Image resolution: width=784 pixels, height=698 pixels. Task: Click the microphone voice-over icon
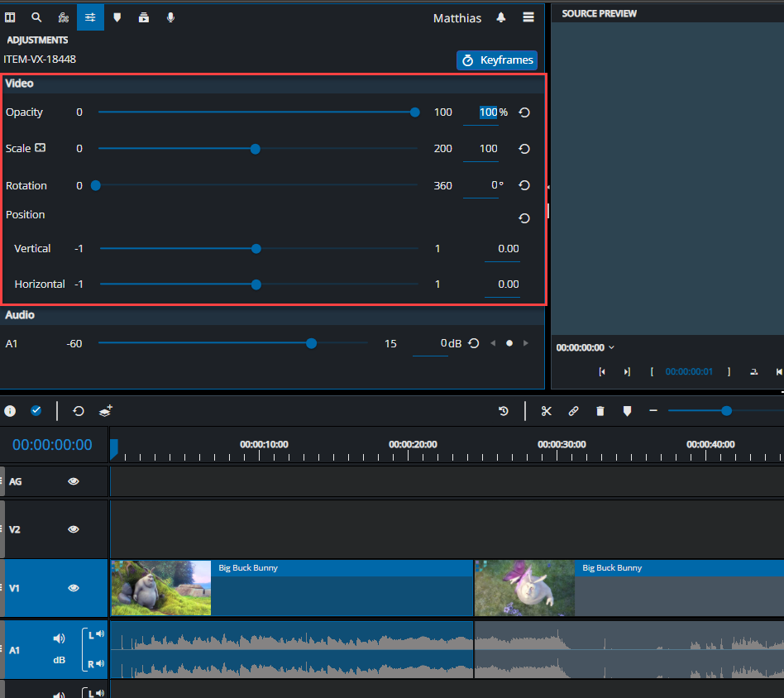(170, 17)
